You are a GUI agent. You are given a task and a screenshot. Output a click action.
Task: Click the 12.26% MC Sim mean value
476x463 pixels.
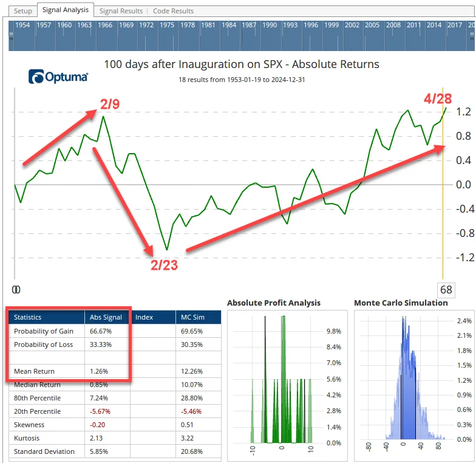coord(192,371)
